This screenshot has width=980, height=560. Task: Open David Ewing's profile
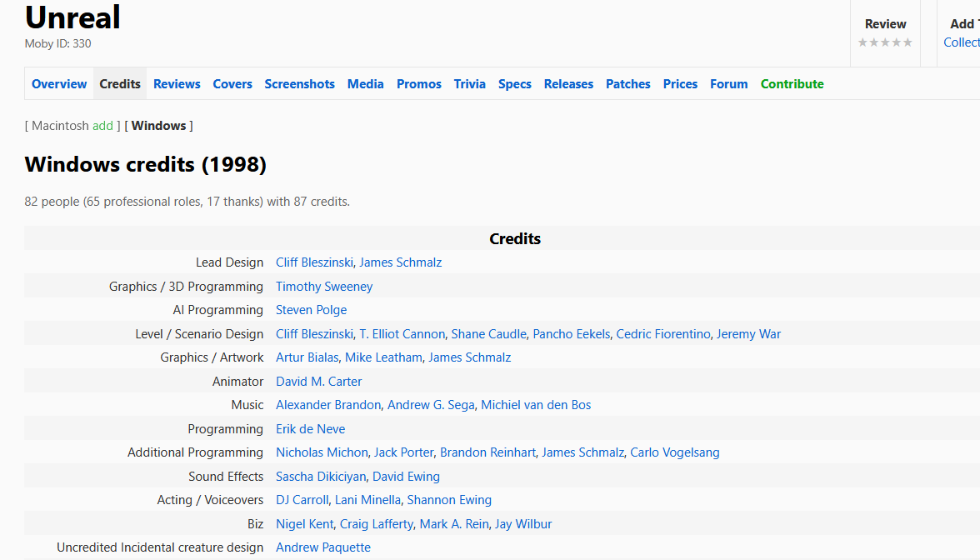[x=407, y=477]
